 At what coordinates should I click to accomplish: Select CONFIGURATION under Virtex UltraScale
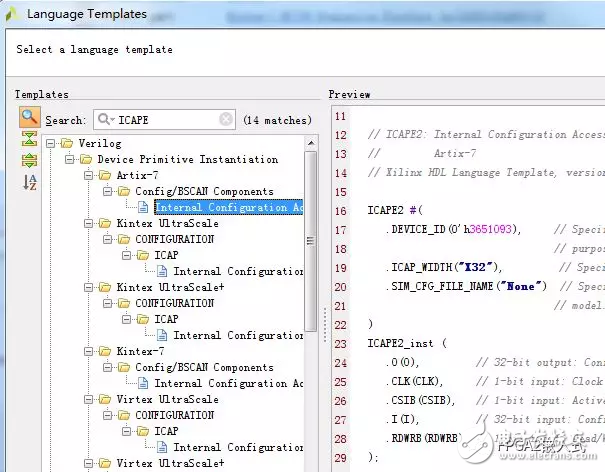pos(174,415)
